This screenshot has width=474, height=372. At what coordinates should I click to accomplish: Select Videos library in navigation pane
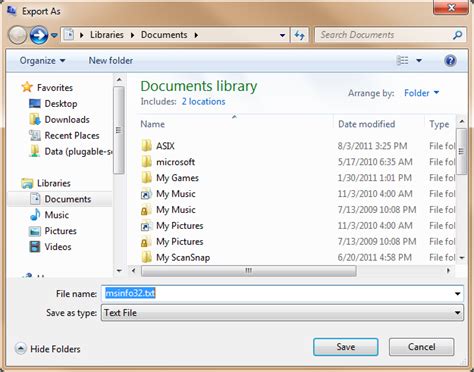[50, 247]
